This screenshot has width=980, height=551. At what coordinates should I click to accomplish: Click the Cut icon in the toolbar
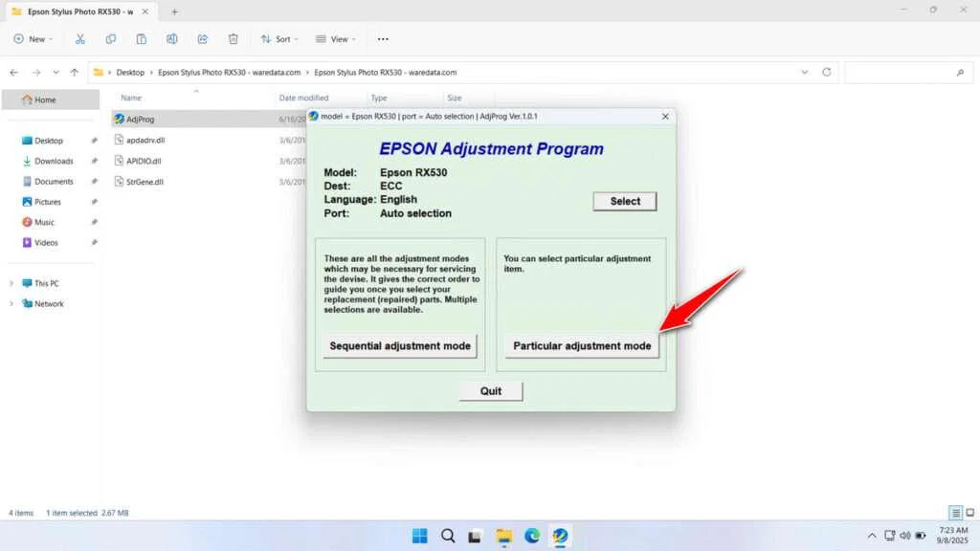[80, 38]
